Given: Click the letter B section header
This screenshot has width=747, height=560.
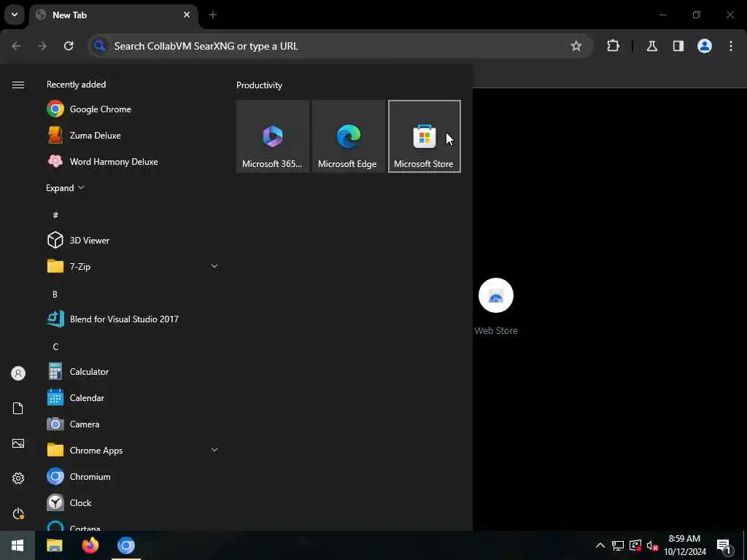Looking at the screenshot, I should pos(55,295).
